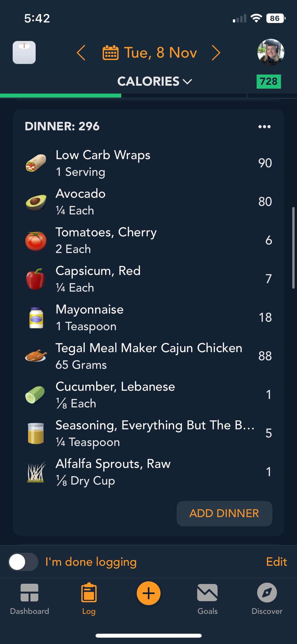297x644 pixels.
Task: Toggle the I'm done logging switch
Action: (23, 562)
